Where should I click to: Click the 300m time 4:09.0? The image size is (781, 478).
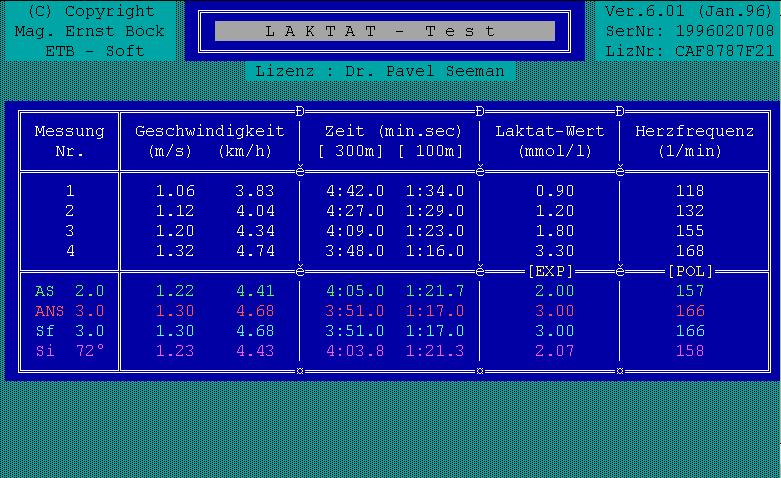tap(355, 231)
